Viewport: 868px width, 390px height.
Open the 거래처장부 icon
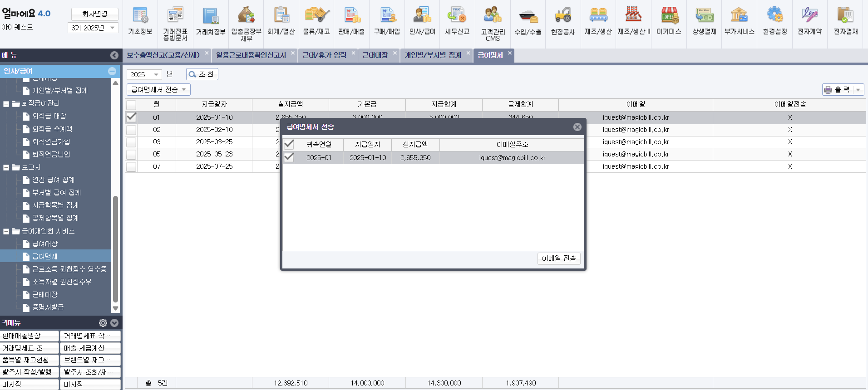coord(211,21)
